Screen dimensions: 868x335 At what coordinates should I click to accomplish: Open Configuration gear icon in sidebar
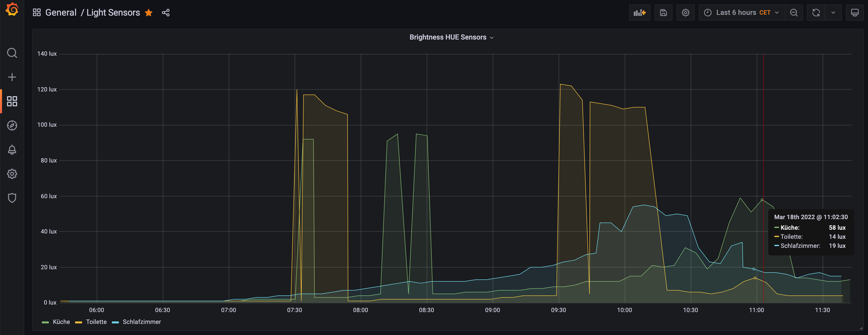pyautogui.click(x=12, y=174)
